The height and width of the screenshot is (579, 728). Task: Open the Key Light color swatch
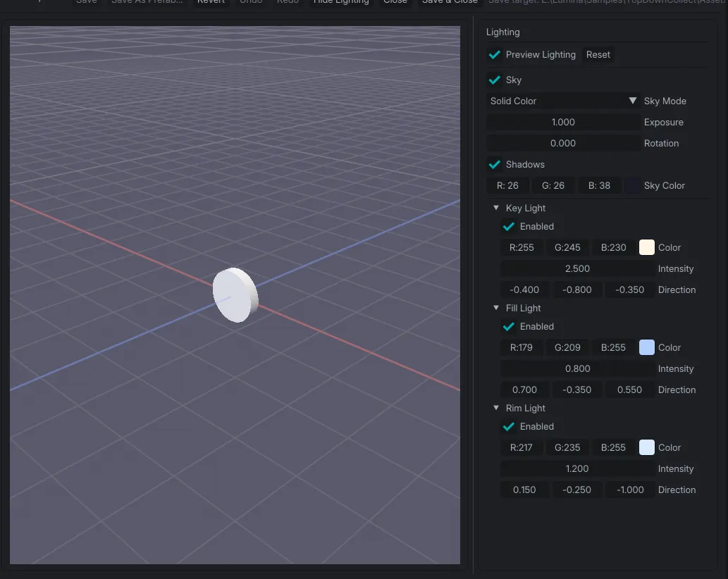point(647,247)
